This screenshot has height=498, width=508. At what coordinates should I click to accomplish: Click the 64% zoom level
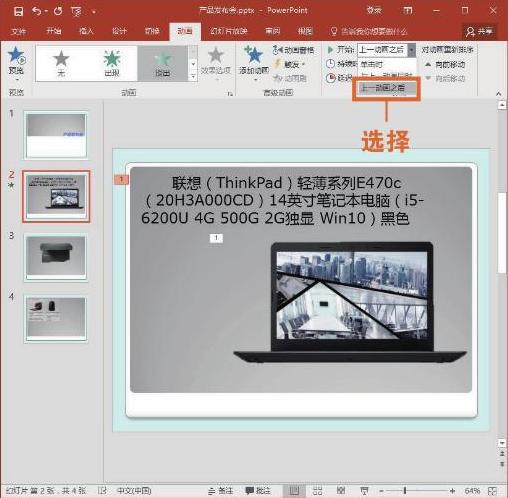[472, 491]
